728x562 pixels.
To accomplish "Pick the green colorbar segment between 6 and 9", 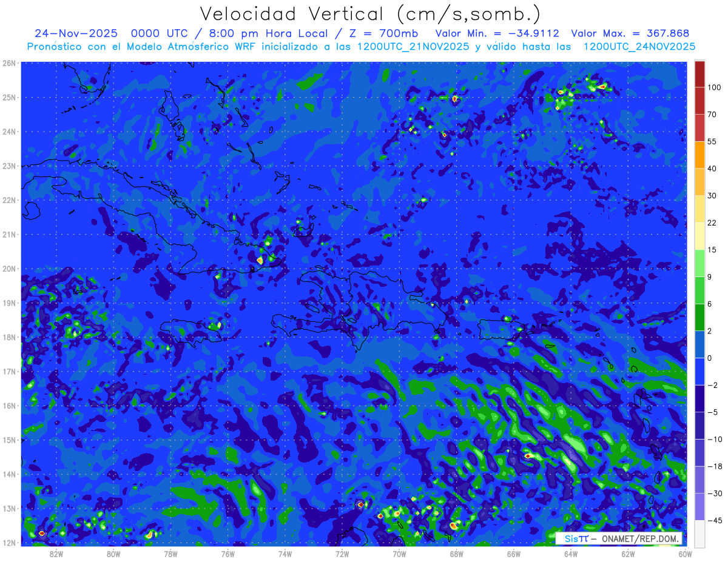I will point(699,290).
